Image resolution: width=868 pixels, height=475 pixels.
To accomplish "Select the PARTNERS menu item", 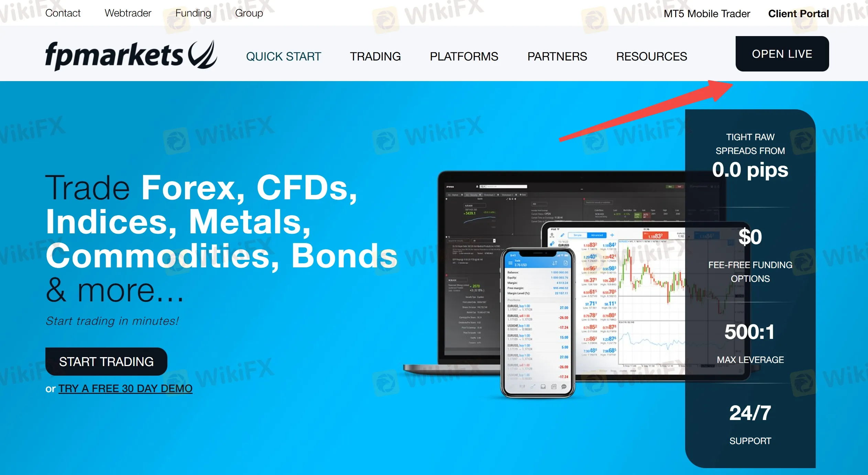I will [556, 56].
